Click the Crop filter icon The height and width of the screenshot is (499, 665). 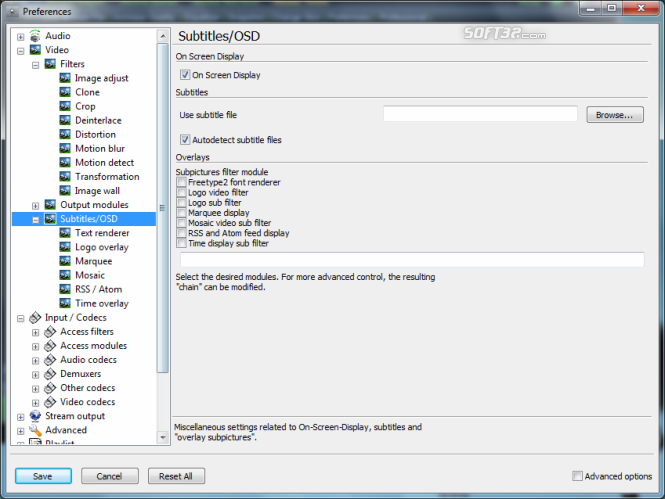pos(65,106)
